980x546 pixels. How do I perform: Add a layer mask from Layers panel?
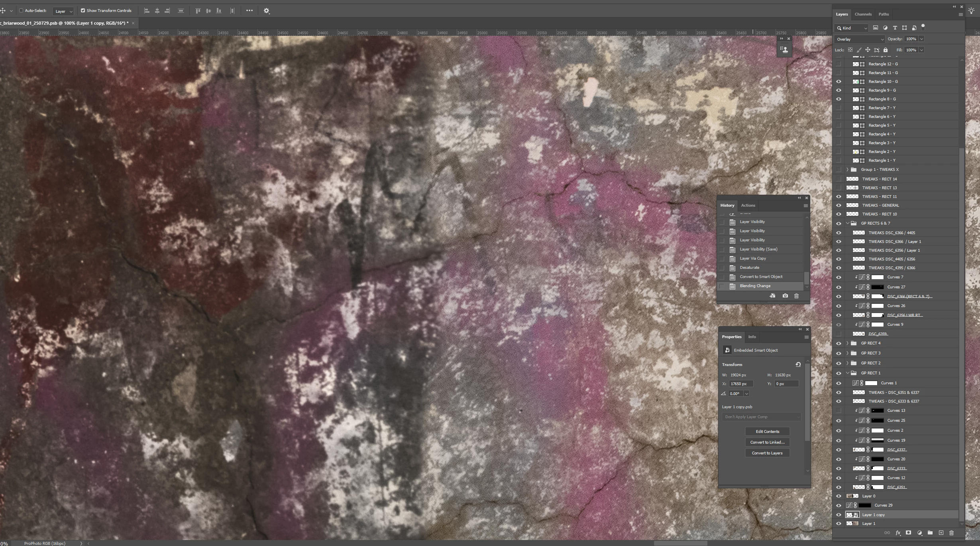coord(908,533)
